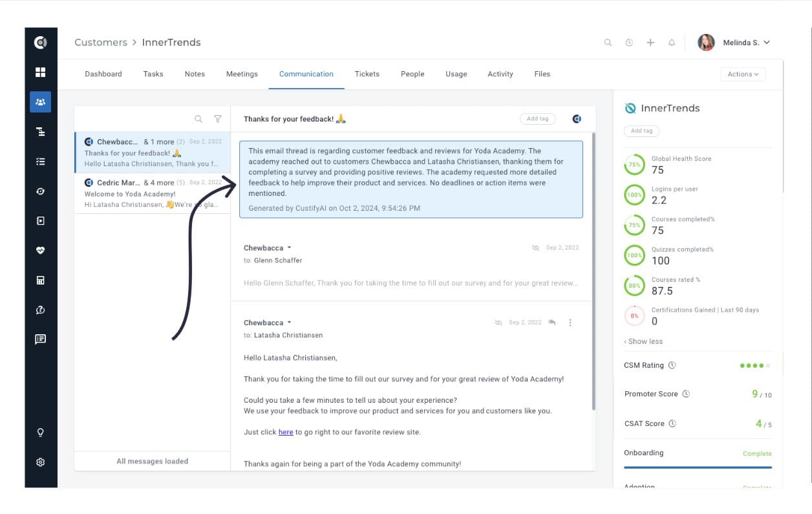Click the email thread vertical scrollbar

pyautogui.click(x=593, y=272)
